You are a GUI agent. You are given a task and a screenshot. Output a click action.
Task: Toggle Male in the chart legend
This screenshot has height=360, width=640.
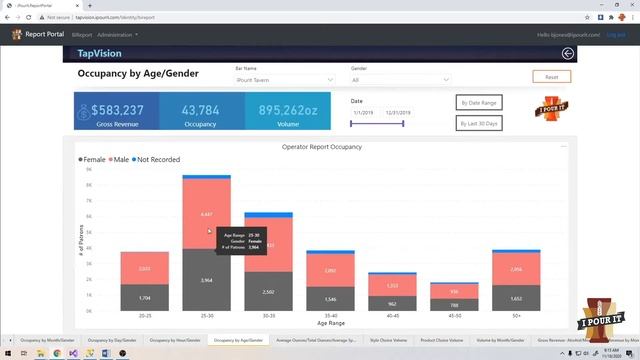tap(119, 160)
